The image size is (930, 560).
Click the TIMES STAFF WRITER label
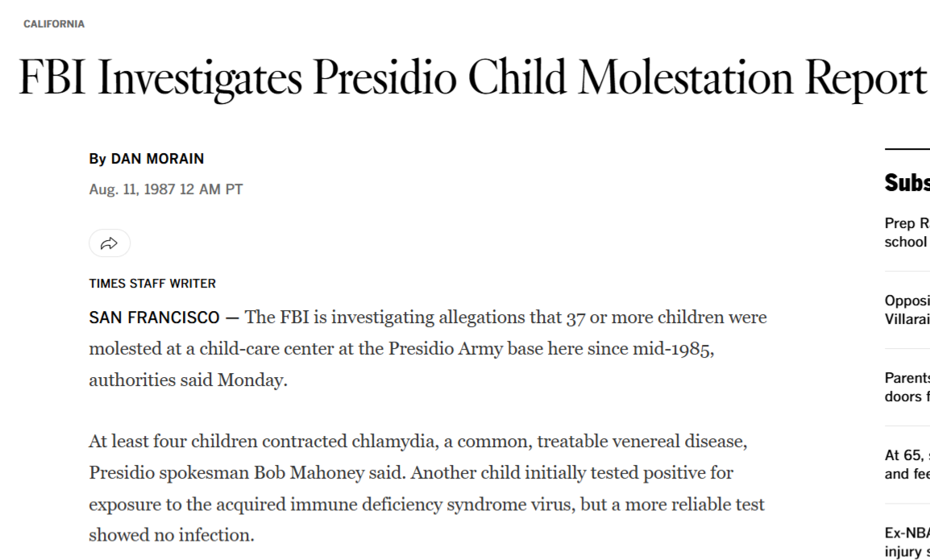152,284
